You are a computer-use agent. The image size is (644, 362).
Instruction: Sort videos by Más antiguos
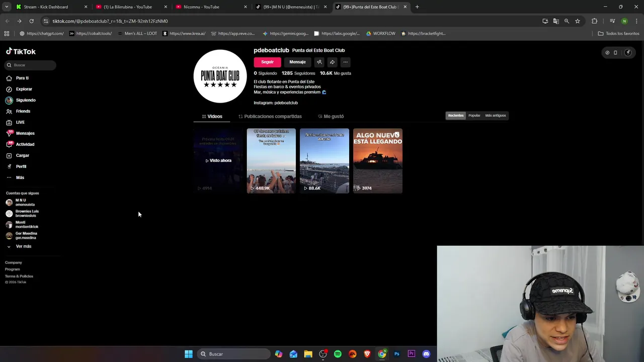tap(496, 116)
